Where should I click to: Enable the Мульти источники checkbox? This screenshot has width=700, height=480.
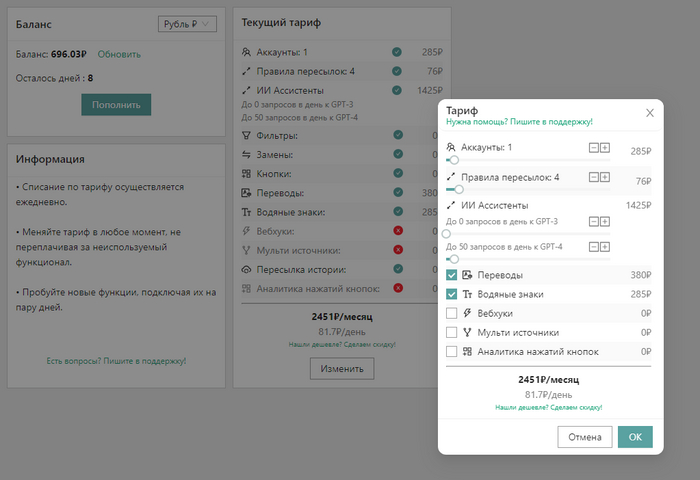[452, 332]
